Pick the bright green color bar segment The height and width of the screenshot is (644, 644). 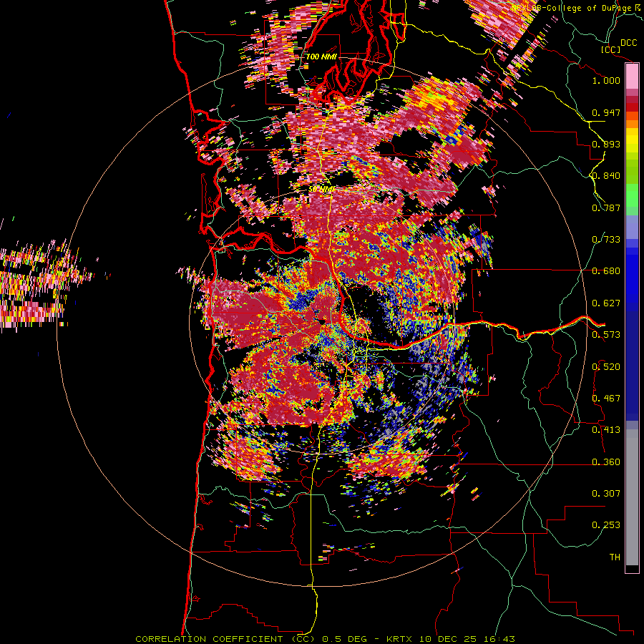click(632, 195)
